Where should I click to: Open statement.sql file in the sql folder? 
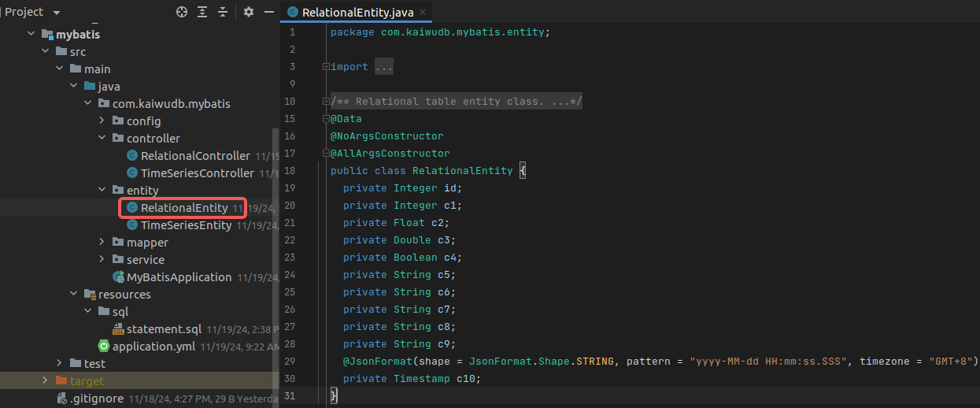(x=164, y=328)
